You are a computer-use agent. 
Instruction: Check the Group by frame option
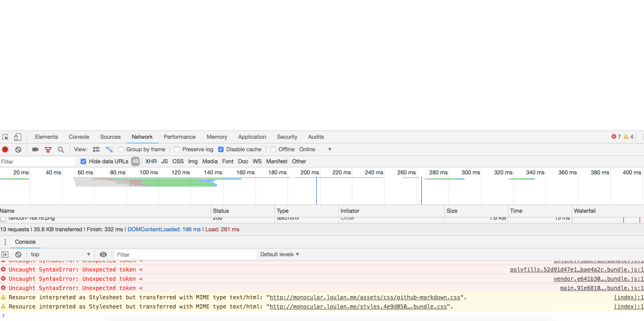(121, 149)
